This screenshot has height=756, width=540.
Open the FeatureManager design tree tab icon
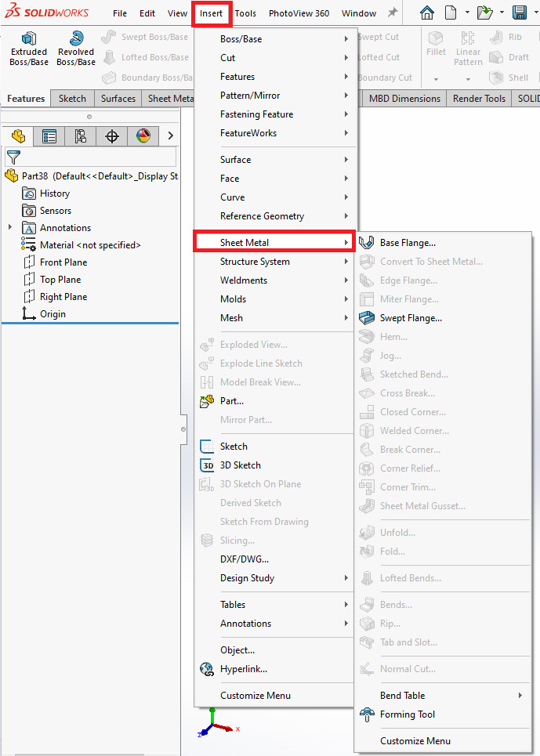(x=18, y=136)
